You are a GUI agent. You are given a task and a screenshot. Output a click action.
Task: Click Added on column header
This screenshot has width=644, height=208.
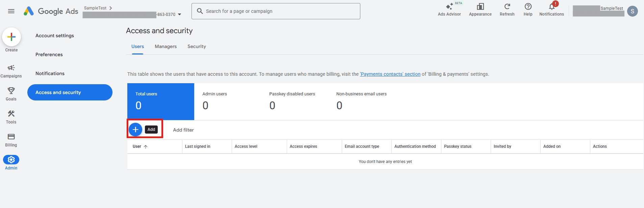click(x=552, y=146)
